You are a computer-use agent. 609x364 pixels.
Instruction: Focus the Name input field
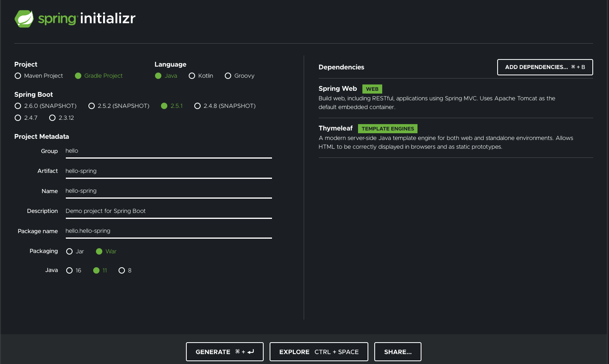point(169,191)
